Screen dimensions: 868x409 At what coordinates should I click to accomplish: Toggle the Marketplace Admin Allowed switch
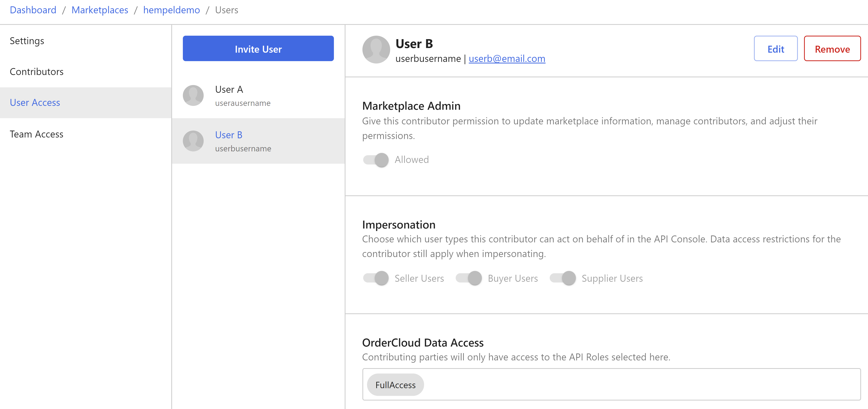[x=376, y=160]
